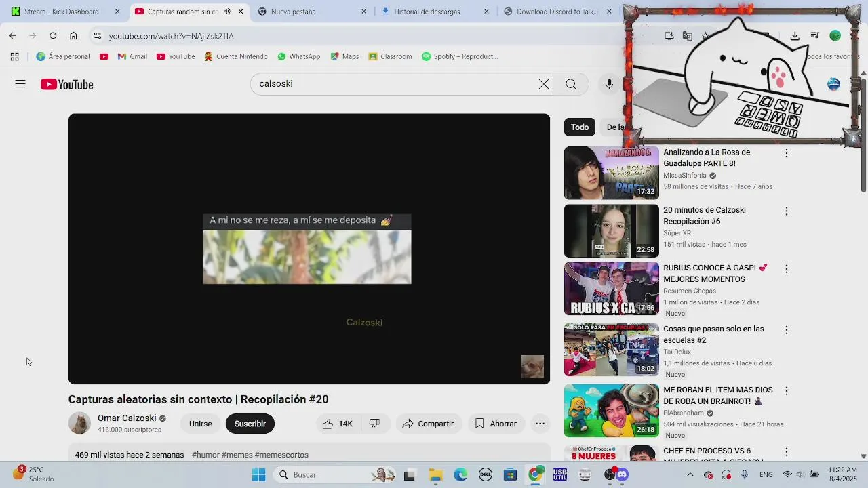Screen dimensions: 868x488
Task: Click Omar Calzoski channel avatar
Action: [79, 424]
